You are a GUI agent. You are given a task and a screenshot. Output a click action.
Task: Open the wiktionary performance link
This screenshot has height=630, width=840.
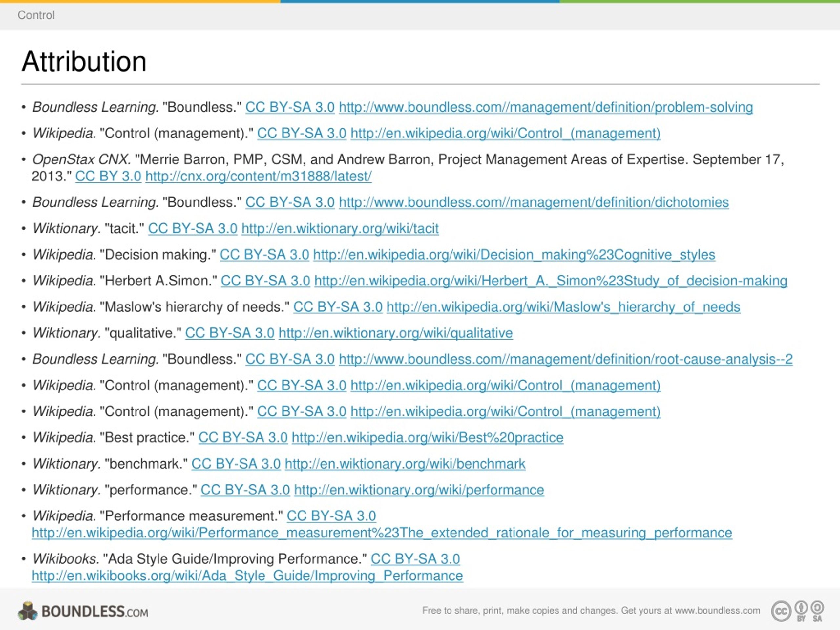pyautogui.click(x=419, y=490)
